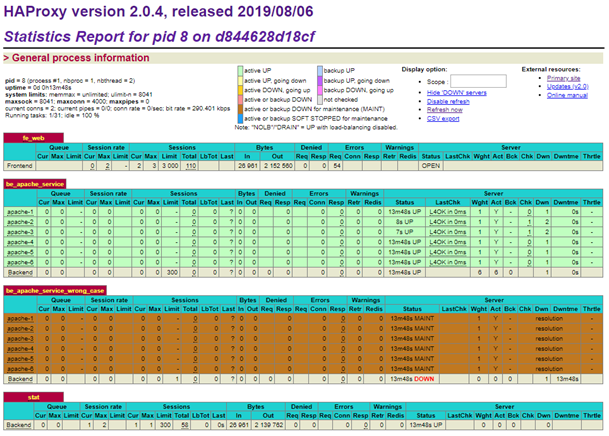Click apache-1 in be_apache_service table
Image resolution: width=609 pixels, height=436 pixels.
coord(20,212)
